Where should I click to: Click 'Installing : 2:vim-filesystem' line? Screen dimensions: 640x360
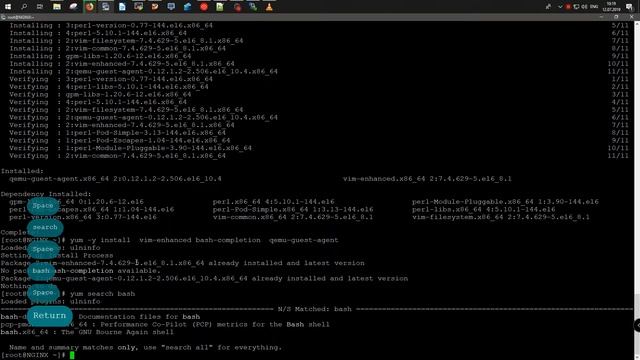pyautogui.click(x=126, y=41)
